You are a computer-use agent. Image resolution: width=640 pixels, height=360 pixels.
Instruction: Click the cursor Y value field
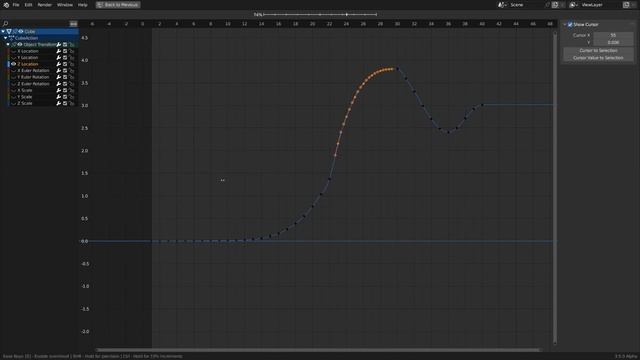[x=613, y=42]
